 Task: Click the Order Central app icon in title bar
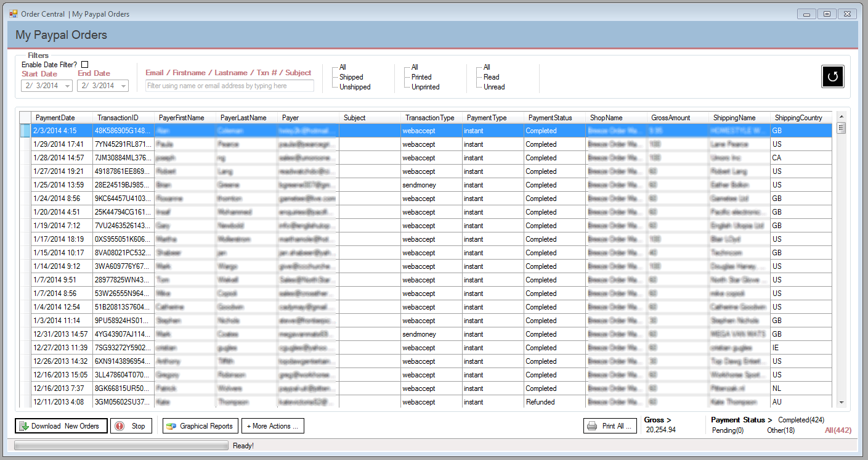[x=13, y=14]
